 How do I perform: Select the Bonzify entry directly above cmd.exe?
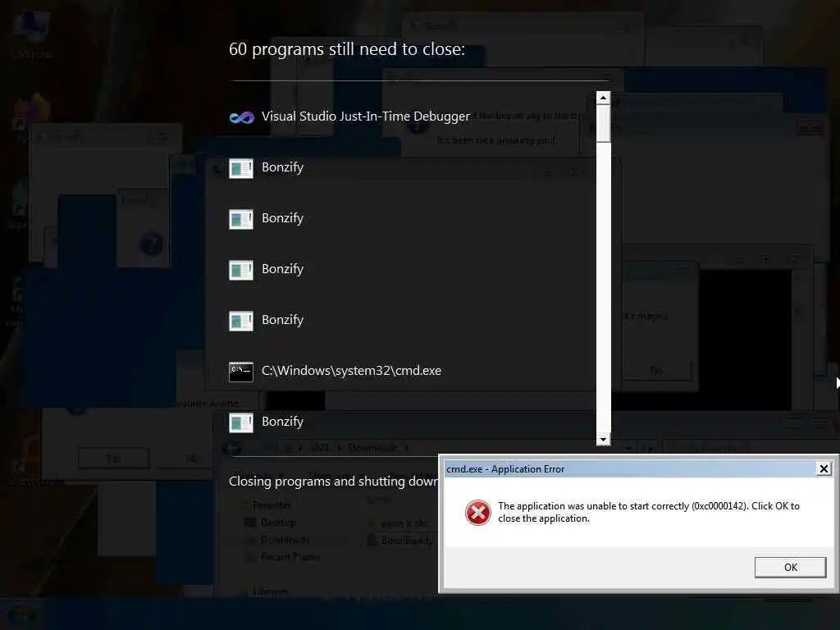coord(267,320)
